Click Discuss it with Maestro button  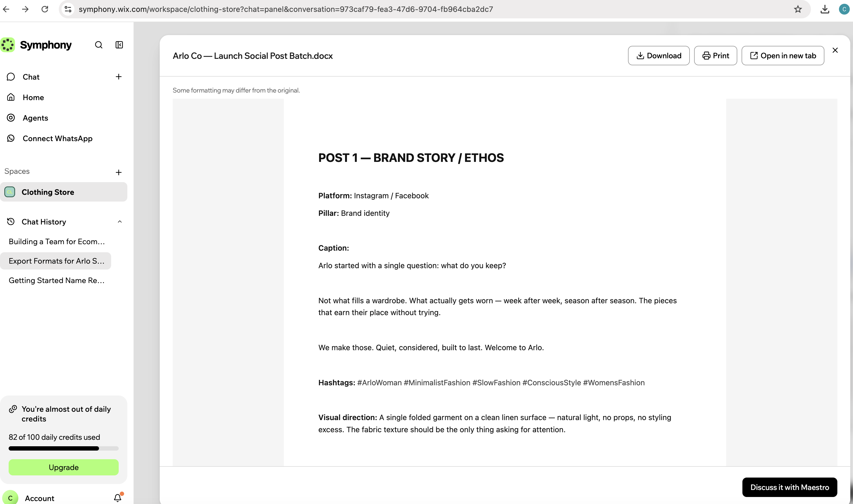coord(790,487)
